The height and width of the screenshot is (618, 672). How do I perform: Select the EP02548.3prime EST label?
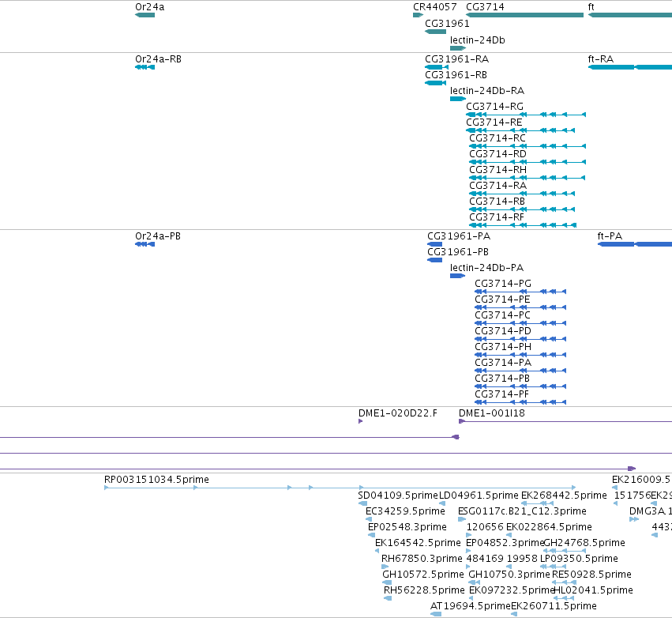(x=407, y=527)
